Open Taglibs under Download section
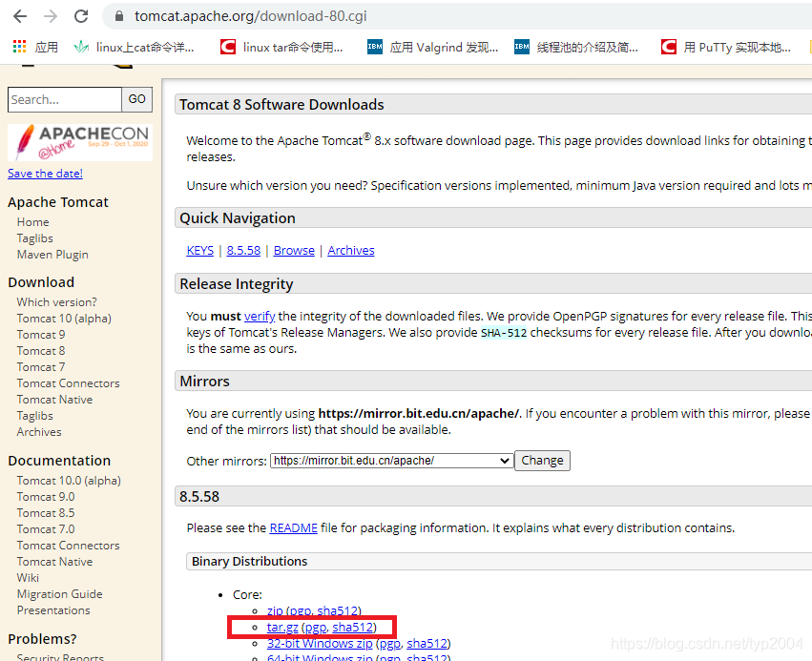The image size is (812, 661). click(34, 416)
